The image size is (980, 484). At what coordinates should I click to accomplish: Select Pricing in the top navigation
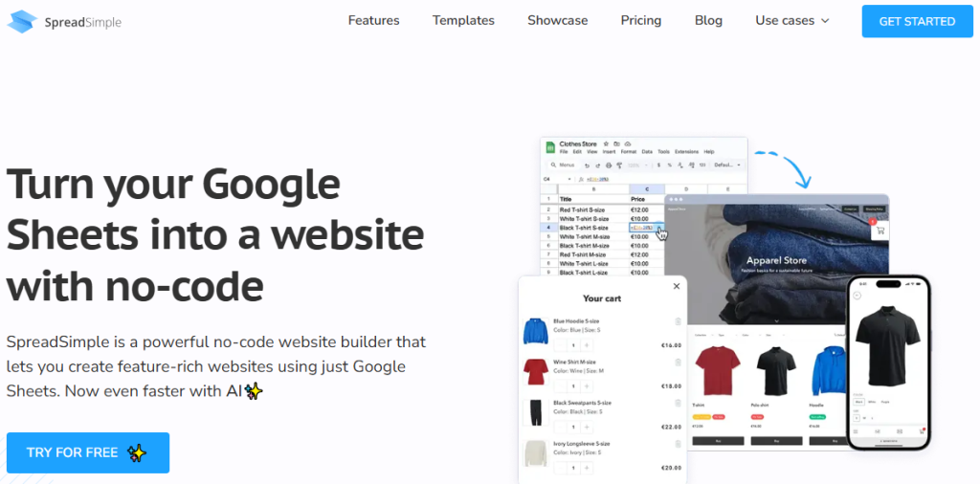coord(640,21)
